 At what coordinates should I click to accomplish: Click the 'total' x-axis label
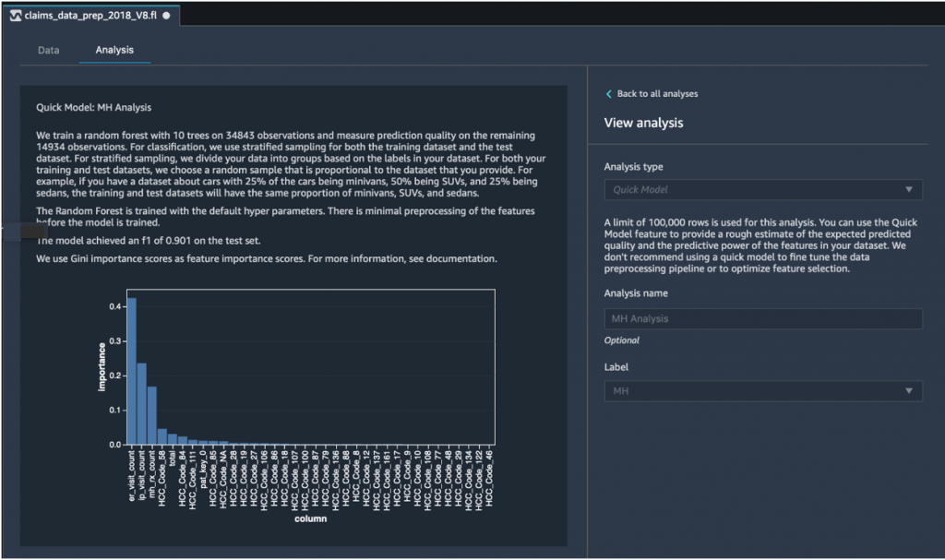[173, 458]
